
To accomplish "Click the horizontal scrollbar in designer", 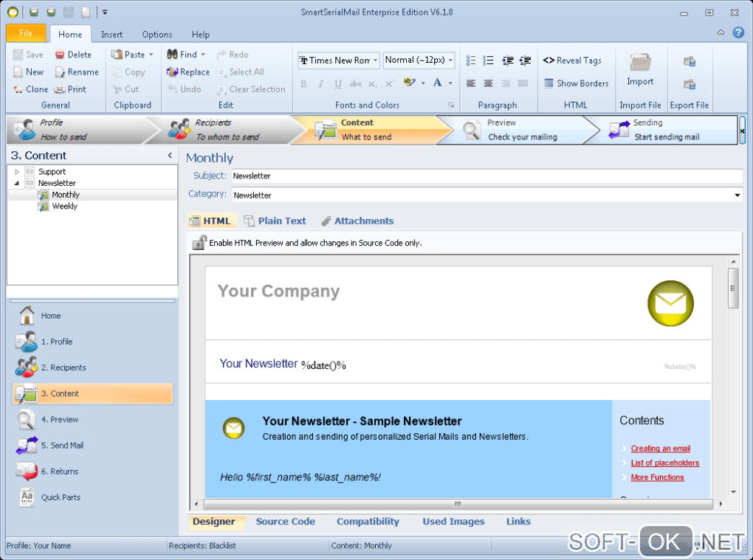I will click(x=458, y=504).
